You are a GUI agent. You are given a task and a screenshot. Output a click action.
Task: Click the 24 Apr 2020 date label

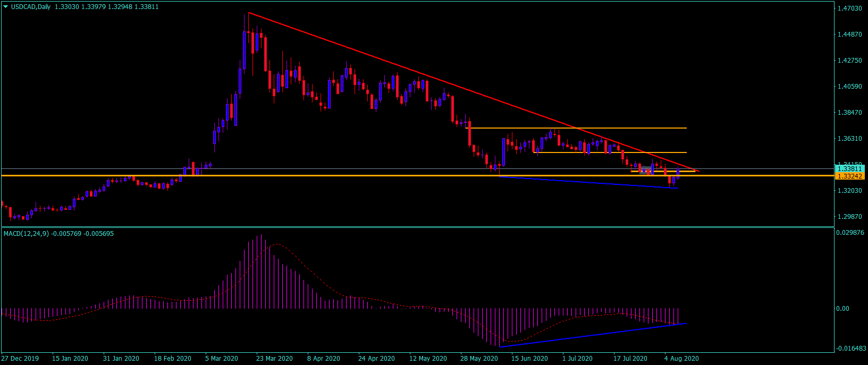tap(376, 359)
